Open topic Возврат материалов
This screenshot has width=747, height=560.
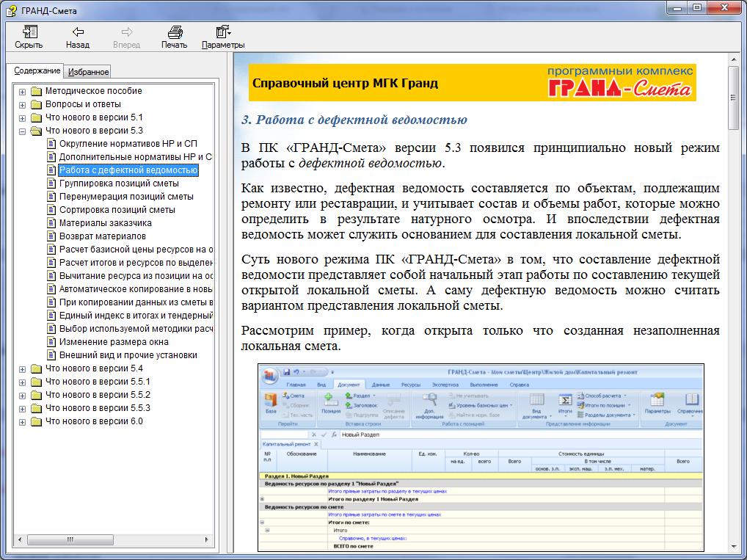pos(103,236)
